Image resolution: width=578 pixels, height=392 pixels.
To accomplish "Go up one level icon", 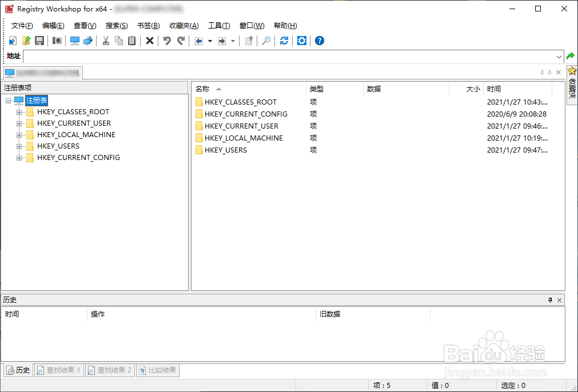I will pyautogui.click(x=249, y=41).
